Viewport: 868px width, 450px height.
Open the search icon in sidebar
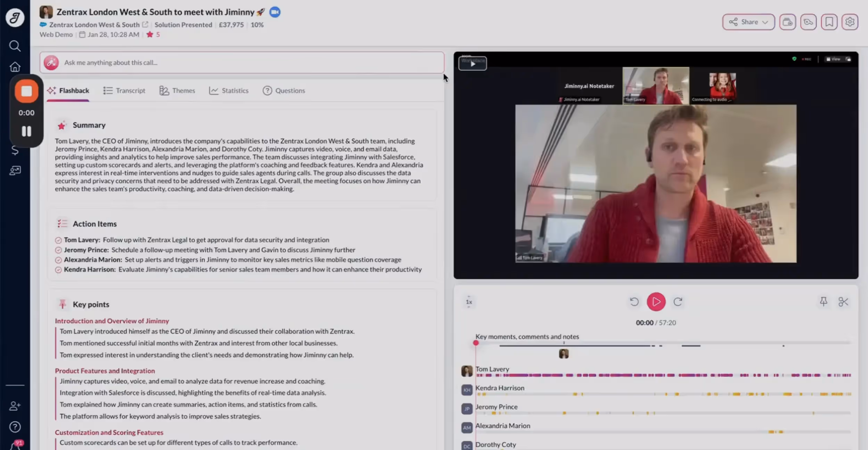click(15, 46)
